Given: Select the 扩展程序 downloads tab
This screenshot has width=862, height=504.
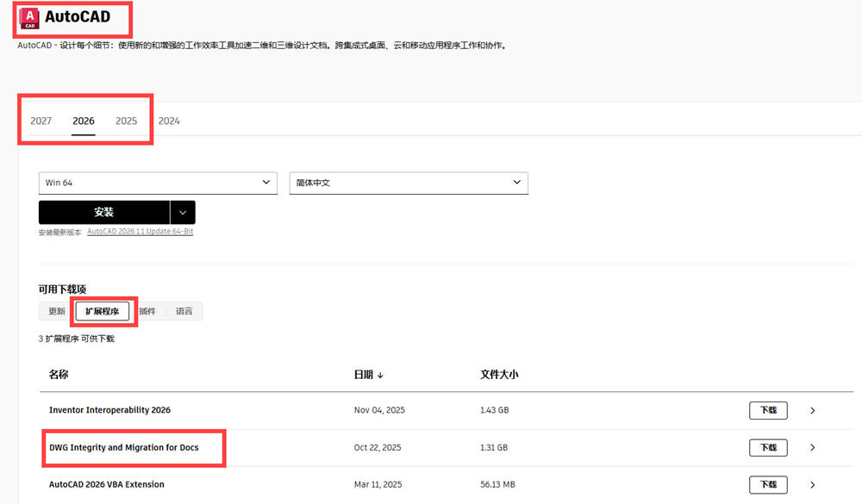Looking at the screenshot, I should (x=103, y=311).
